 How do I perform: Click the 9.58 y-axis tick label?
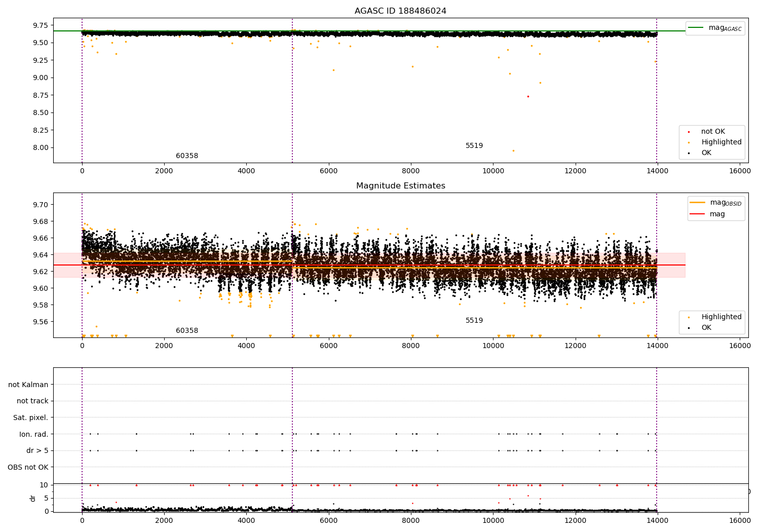click(x=40, y=305)
